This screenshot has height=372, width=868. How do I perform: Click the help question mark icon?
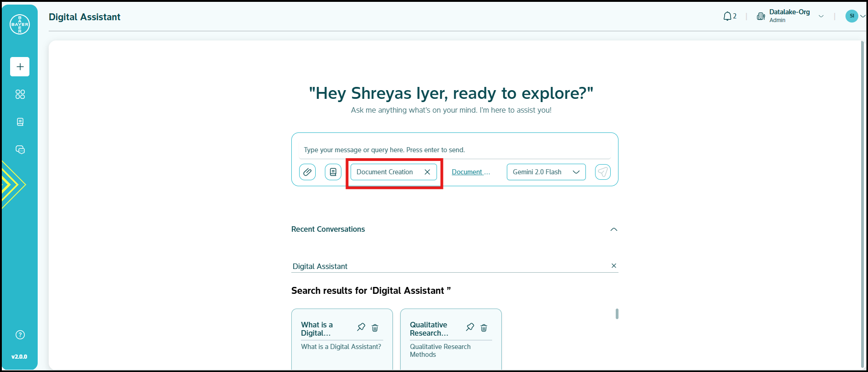pos(20,335)
